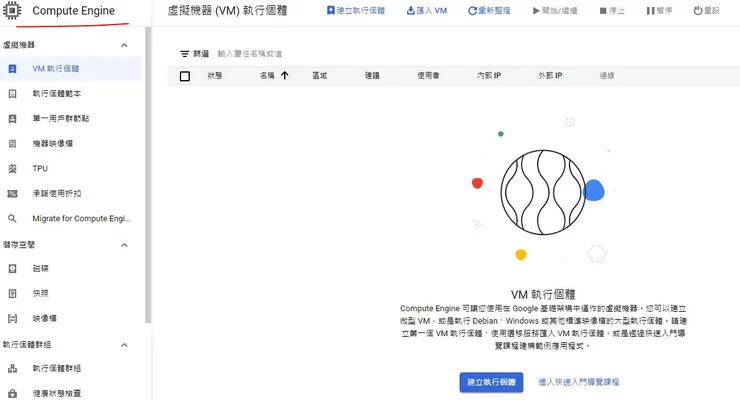This screenshot has width=740, height=400.
Task: Click the VM 執行個體 heading under illustration
Action: tap(543, 295)
